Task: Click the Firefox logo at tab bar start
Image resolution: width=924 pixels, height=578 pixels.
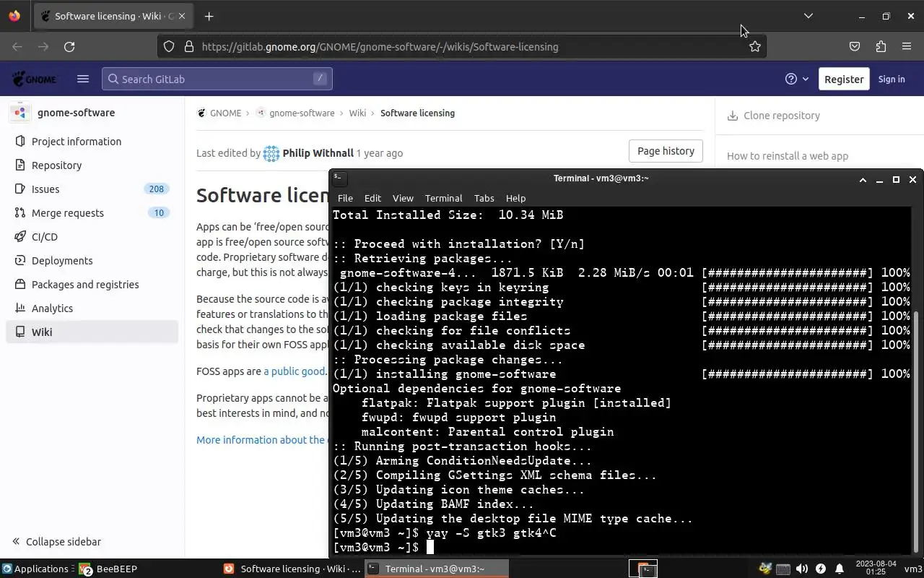Action: coord(14,16)
